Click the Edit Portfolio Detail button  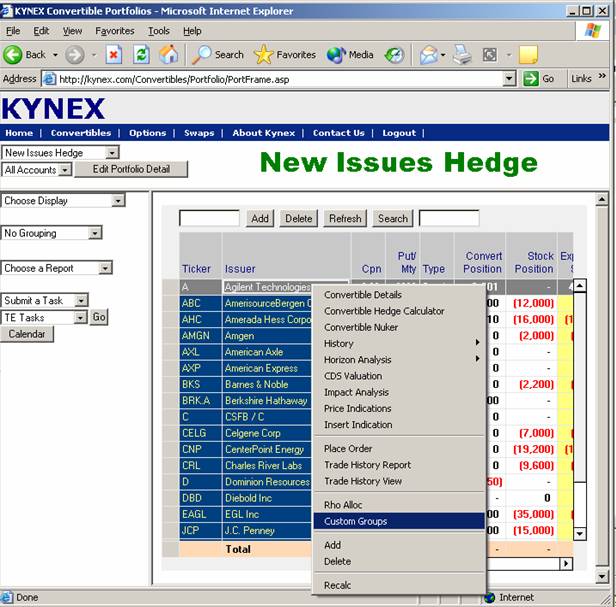(131, 169)
